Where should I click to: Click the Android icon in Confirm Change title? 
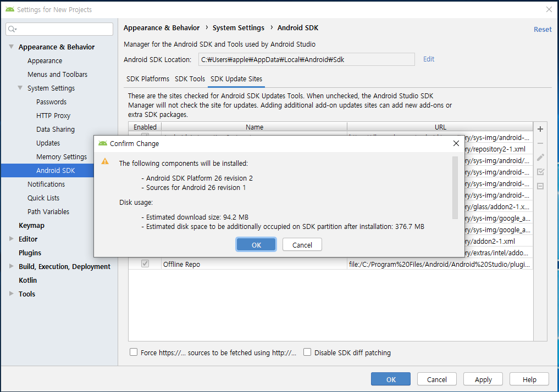click(x=103, y=143)
